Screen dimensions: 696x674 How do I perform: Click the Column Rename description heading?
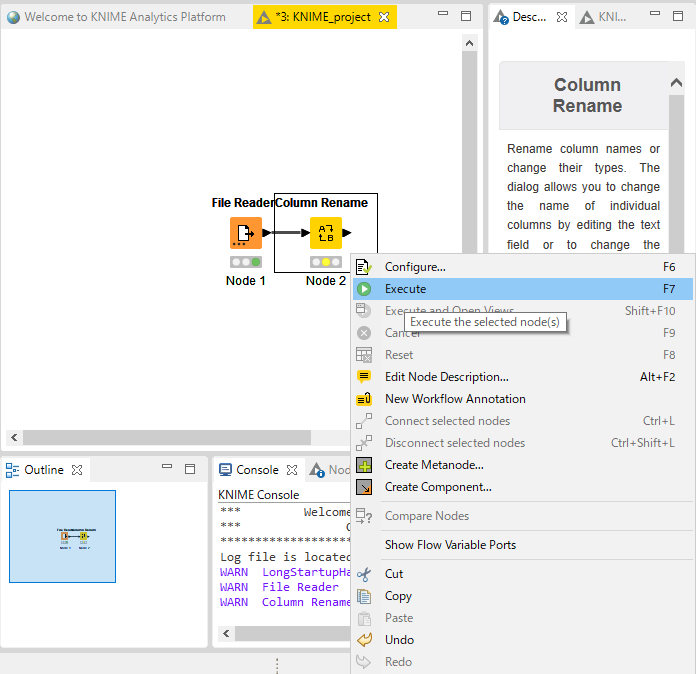[x=587, y=95]
